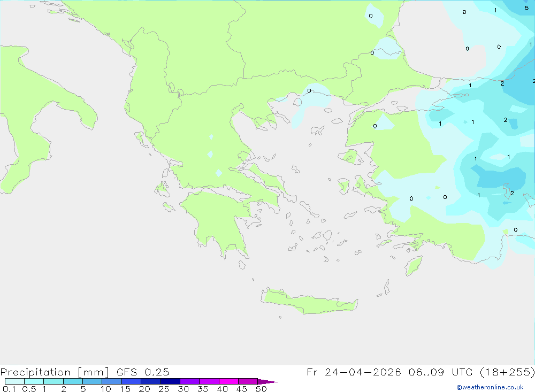Image resolution: width=535 pixels, height=392 pixels.
Task: Click the '45' legend scale label
Action: click(242, 389)
